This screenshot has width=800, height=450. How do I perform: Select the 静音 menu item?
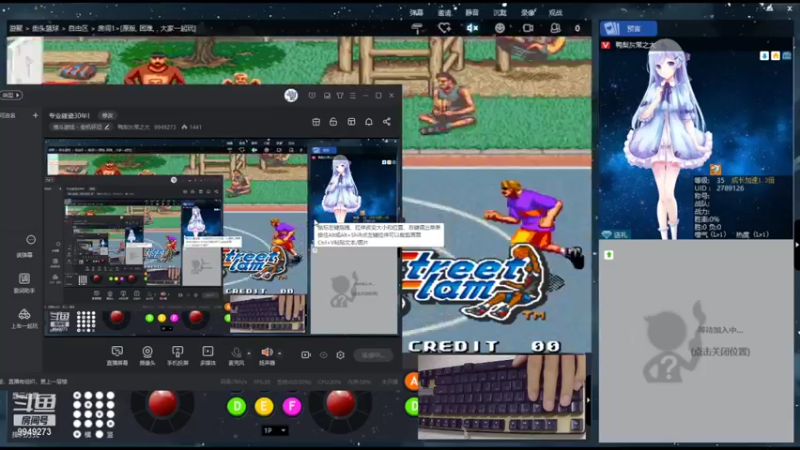pyautogui.click(x=472, y=12)
